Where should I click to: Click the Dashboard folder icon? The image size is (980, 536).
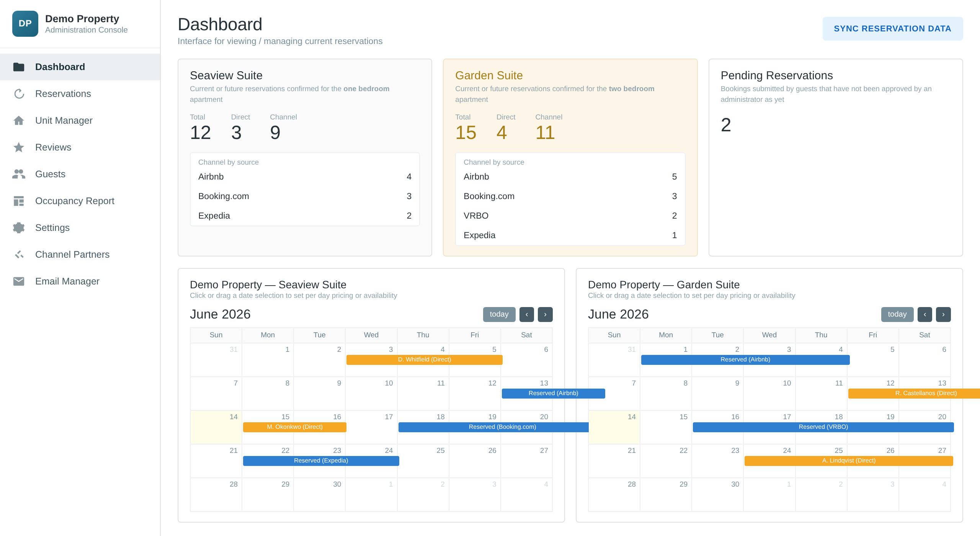pos(19,67)
